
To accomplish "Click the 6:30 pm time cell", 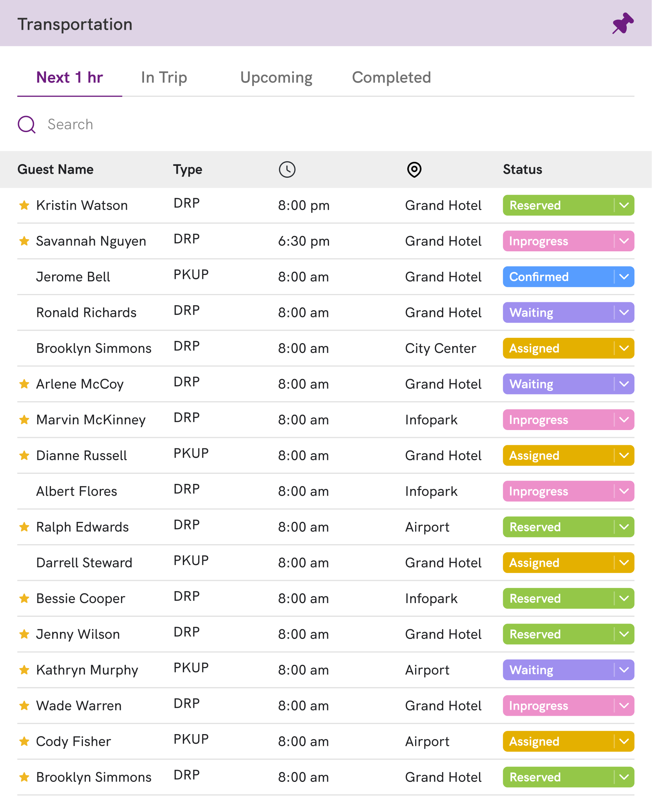I will point(304,242).
